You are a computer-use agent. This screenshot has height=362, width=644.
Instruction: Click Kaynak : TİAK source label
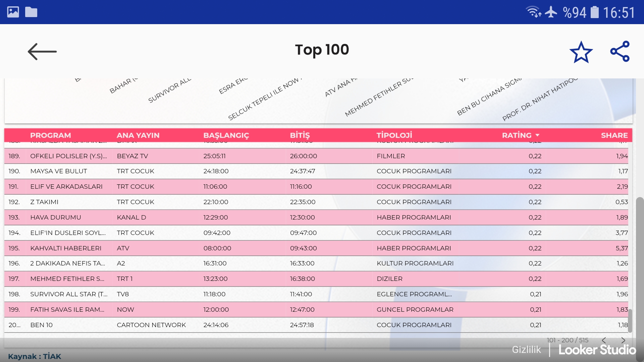[35, 356]
